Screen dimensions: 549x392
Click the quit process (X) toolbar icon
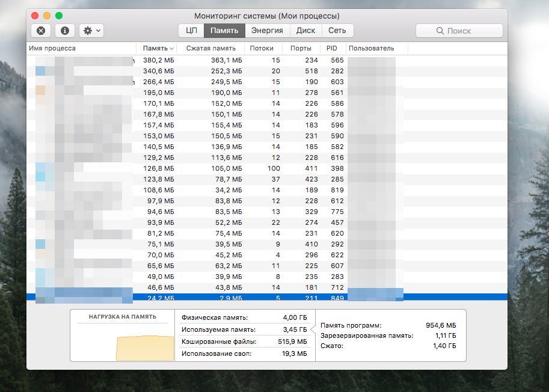40,31
